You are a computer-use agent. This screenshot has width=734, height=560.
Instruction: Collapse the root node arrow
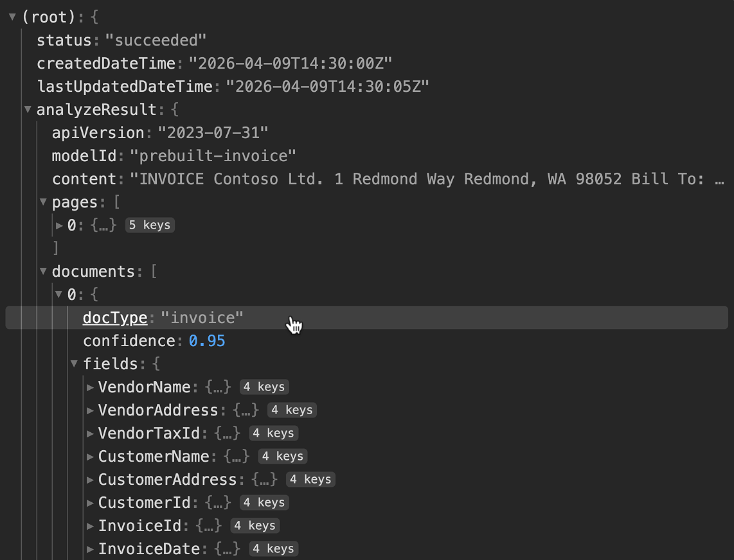click(x=12, y=17)
